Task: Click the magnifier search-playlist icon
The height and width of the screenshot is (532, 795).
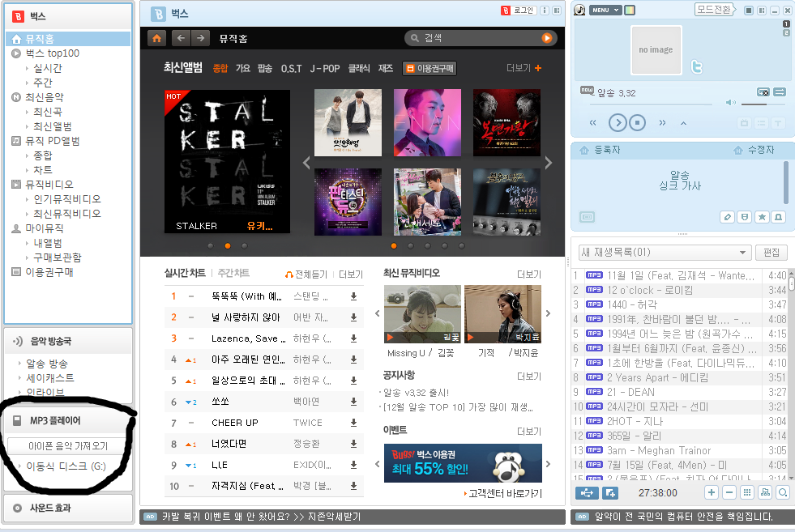Action: (783, 492)
